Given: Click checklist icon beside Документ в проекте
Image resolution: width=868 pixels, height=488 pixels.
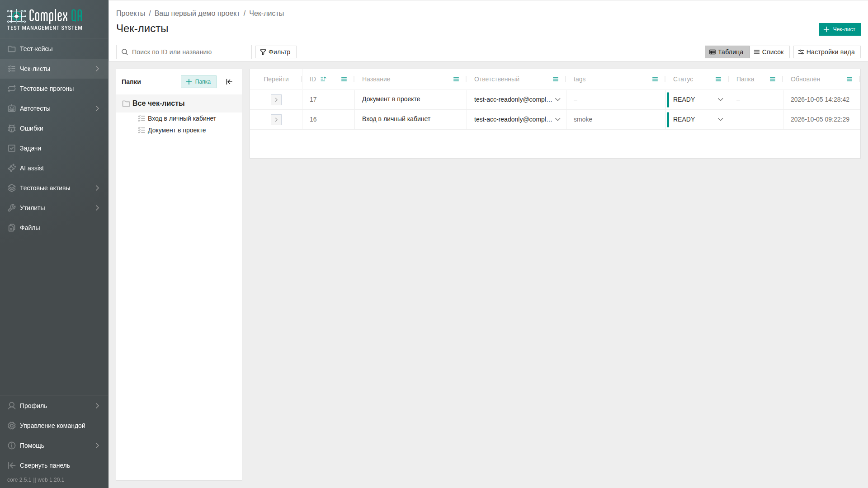Looking at the screenshot, I should [142, 130].
